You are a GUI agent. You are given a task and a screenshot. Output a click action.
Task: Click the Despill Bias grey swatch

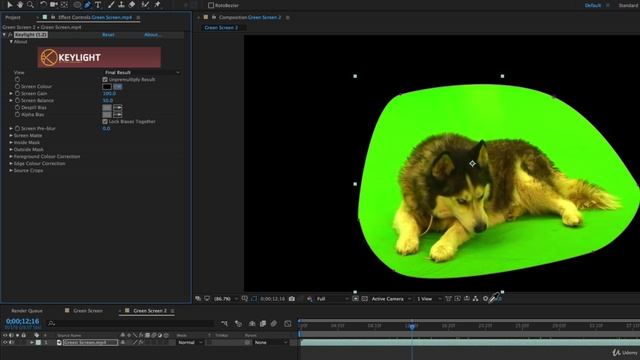[107, 108]
